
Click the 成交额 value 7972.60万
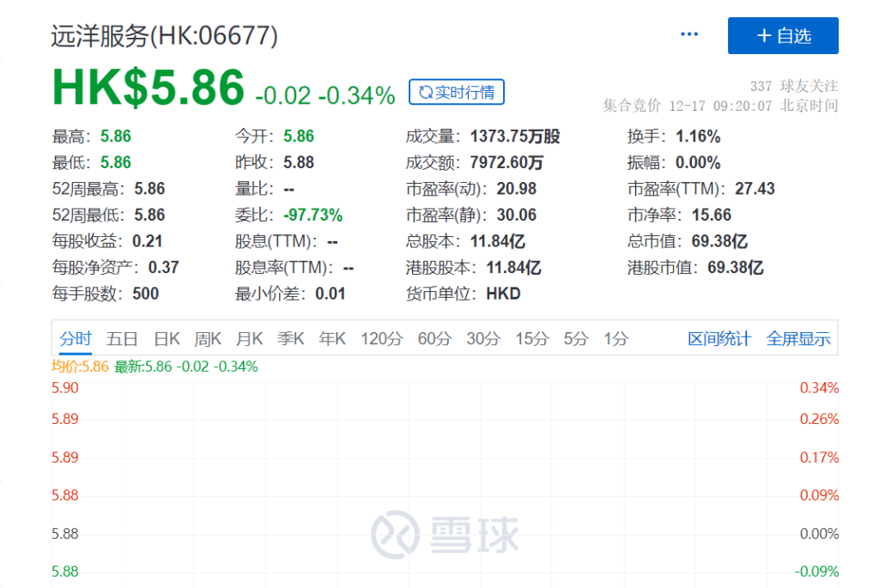click(x=506, y=162)
